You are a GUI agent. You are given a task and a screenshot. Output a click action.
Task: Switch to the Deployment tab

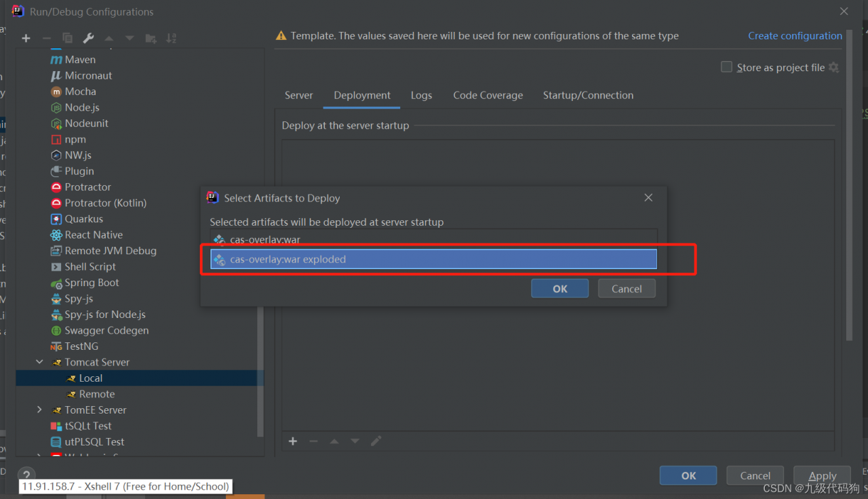(362, 95)
